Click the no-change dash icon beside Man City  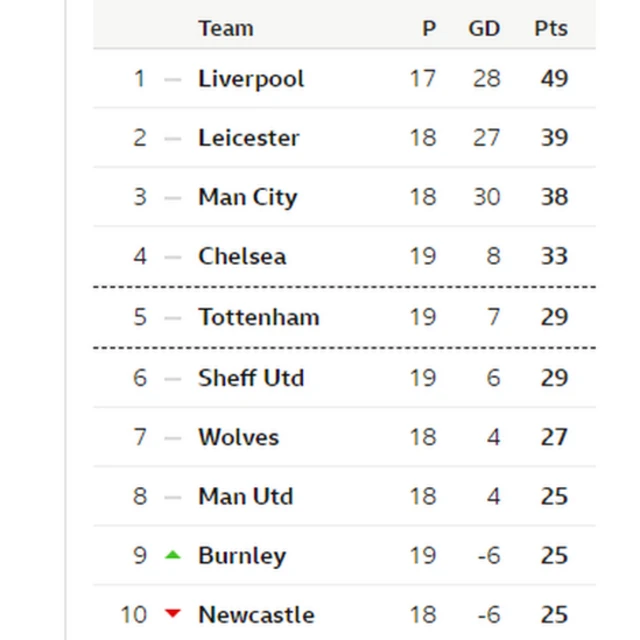click(173, 197)
